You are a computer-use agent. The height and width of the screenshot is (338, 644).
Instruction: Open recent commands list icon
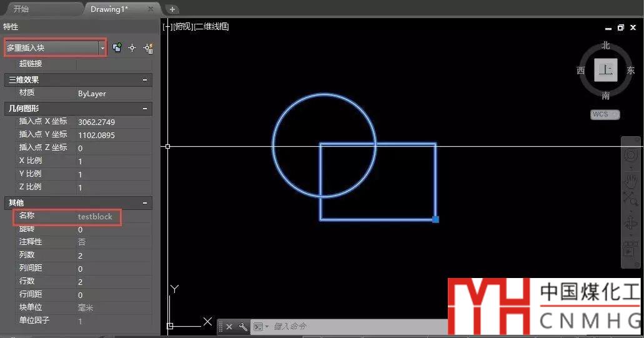[260, 327]
